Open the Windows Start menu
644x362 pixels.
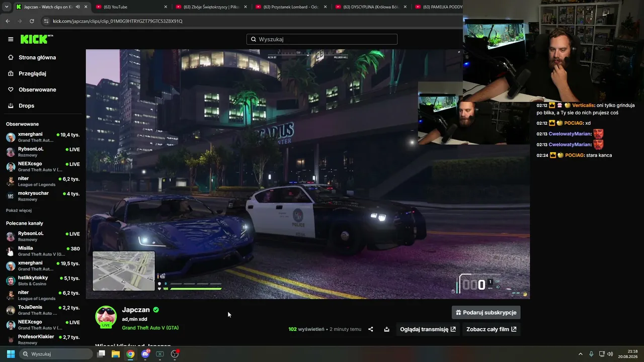tap(11, 354)
